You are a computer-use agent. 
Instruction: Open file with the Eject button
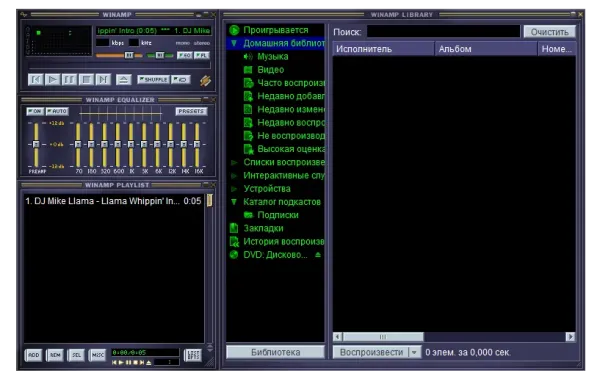(x=123, y=80)
